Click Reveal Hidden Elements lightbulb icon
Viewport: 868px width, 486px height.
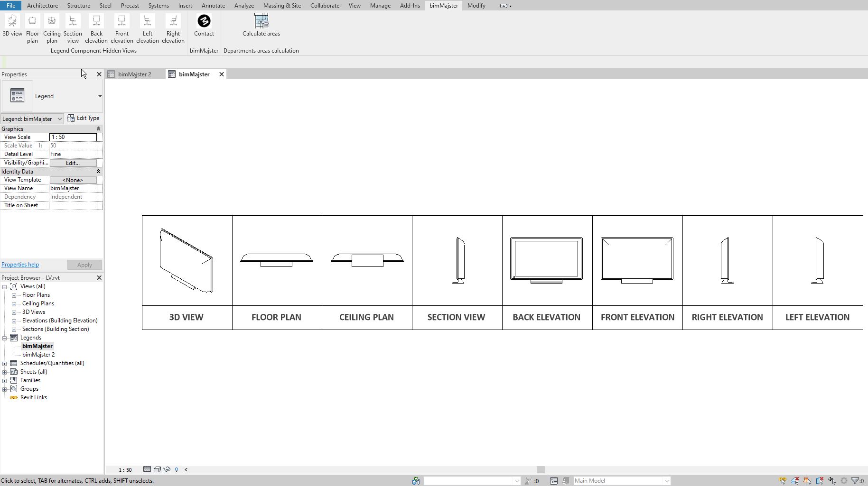(177, 469)
